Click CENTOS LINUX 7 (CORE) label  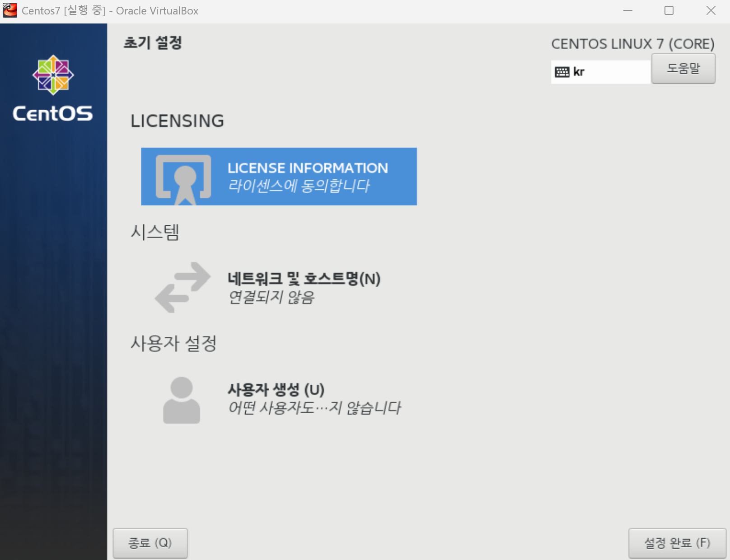click(x=633, y=44)
